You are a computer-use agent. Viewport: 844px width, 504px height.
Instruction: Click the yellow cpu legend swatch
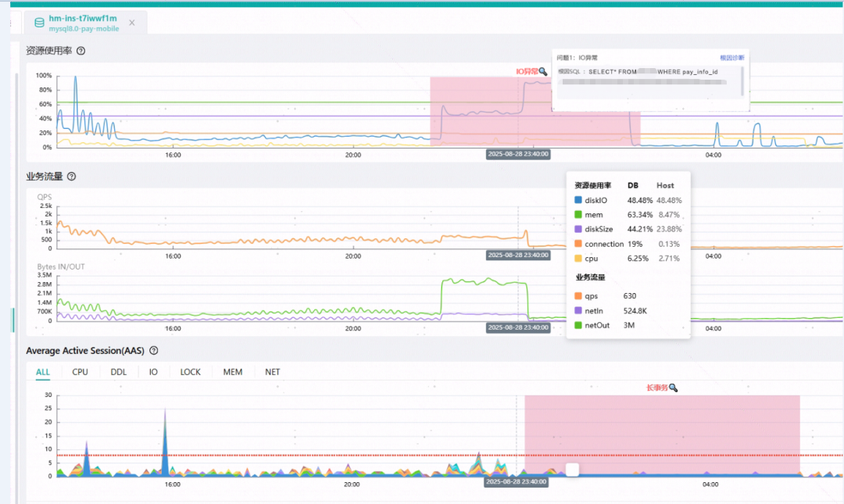tap(578, 258)
